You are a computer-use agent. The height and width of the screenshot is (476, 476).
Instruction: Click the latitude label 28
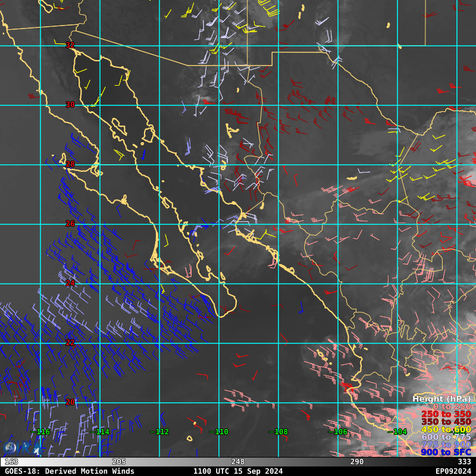(70, 164)
